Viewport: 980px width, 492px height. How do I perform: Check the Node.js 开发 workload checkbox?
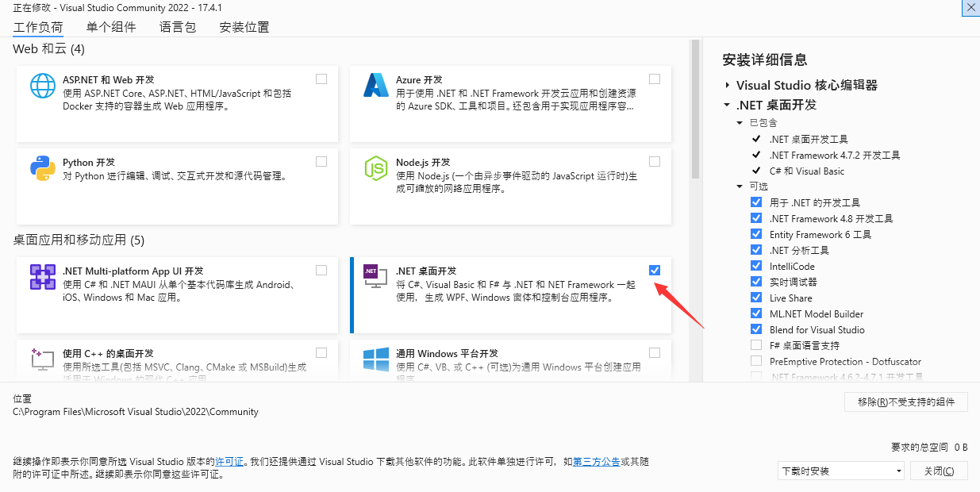(x=655, y=161)
